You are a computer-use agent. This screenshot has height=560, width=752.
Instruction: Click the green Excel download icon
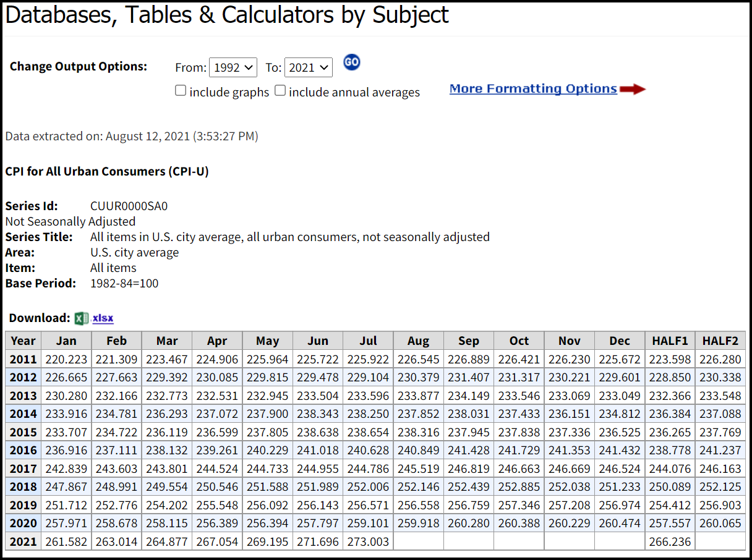tap(81, 318)
